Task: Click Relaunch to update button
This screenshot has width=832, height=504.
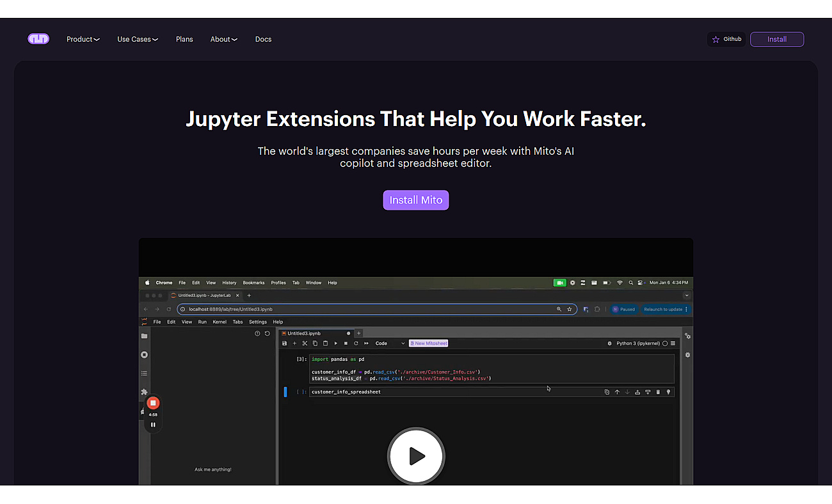Action: click(666, 309)
